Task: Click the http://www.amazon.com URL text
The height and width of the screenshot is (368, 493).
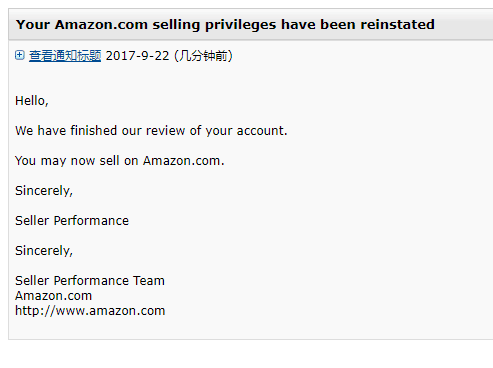Action: (x=90, y=311)
